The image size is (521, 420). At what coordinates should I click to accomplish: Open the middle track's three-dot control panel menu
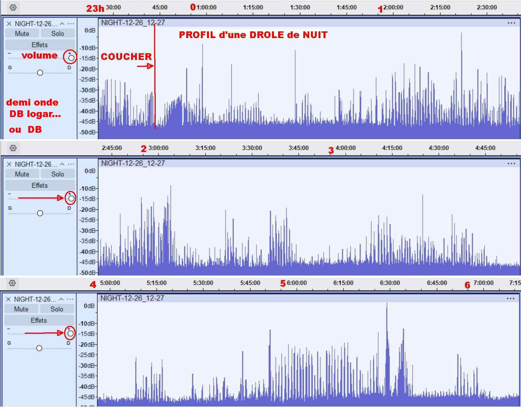pyautogui.click(x=71, y=164)
